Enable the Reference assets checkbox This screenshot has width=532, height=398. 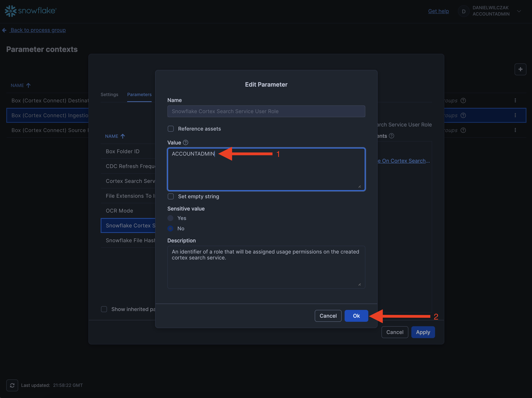click(171, 129)
